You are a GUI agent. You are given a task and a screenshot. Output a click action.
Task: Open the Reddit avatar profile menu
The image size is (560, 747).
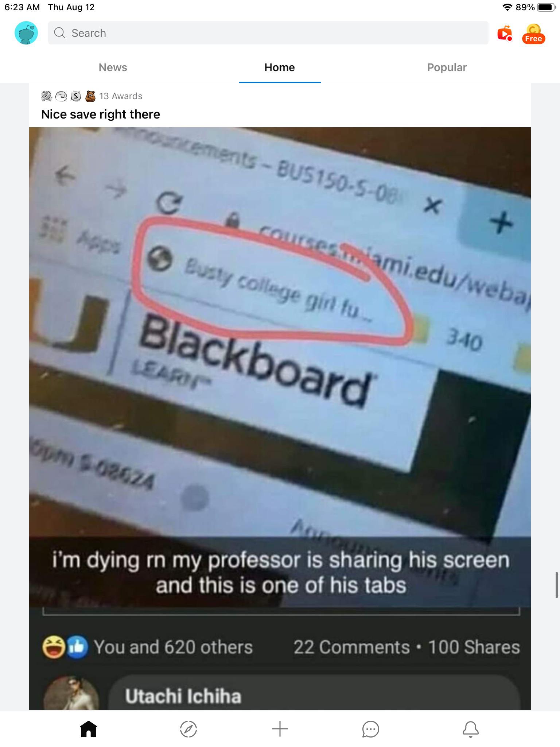coord(26,33)
